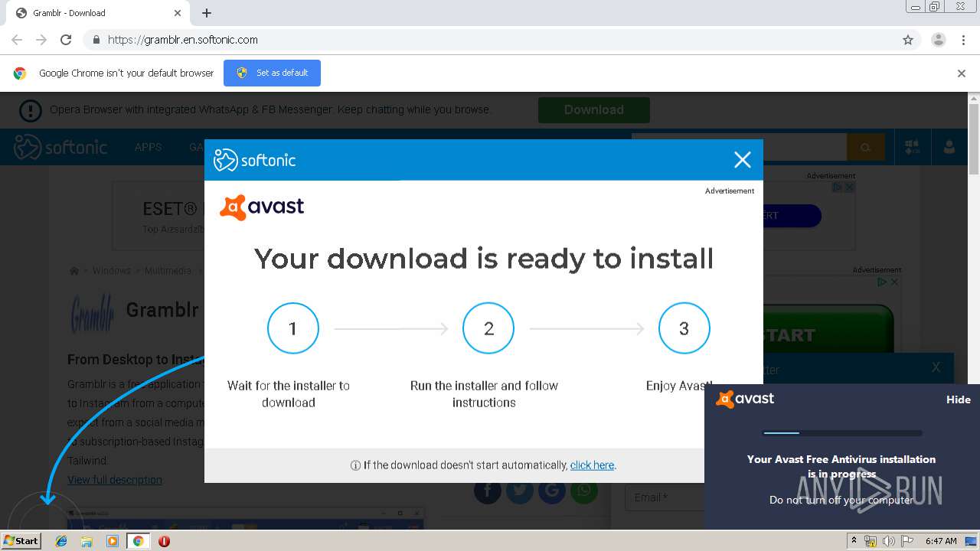
Task: Show hidden system tray icons
Action: (854, 541)
